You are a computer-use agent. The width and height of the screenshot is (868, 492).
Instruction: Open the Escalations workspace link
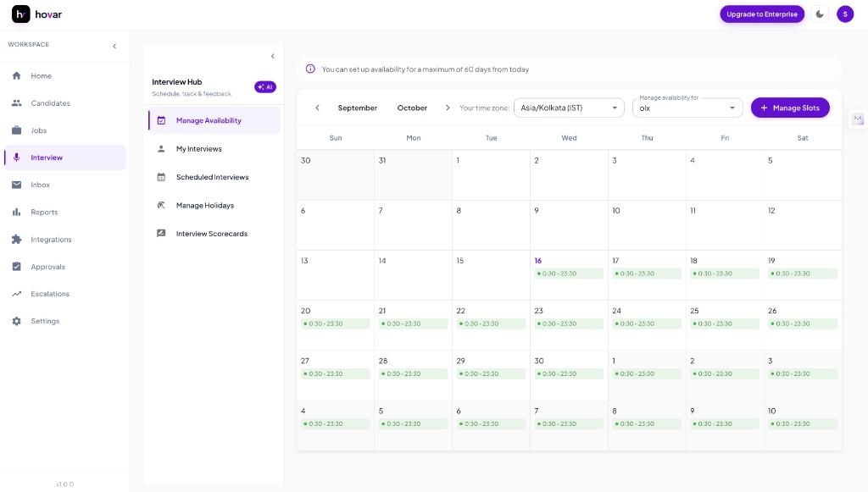(65, 294)
